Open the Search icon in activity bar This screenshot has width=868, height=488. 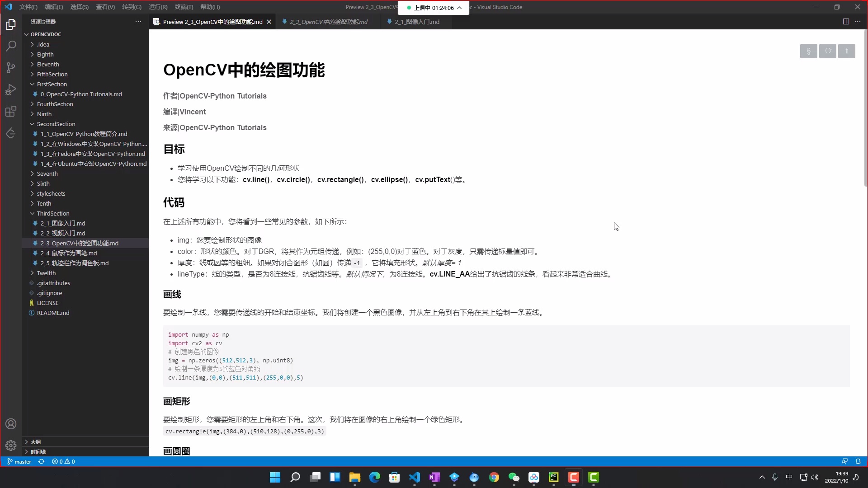(x=11, y=46)
